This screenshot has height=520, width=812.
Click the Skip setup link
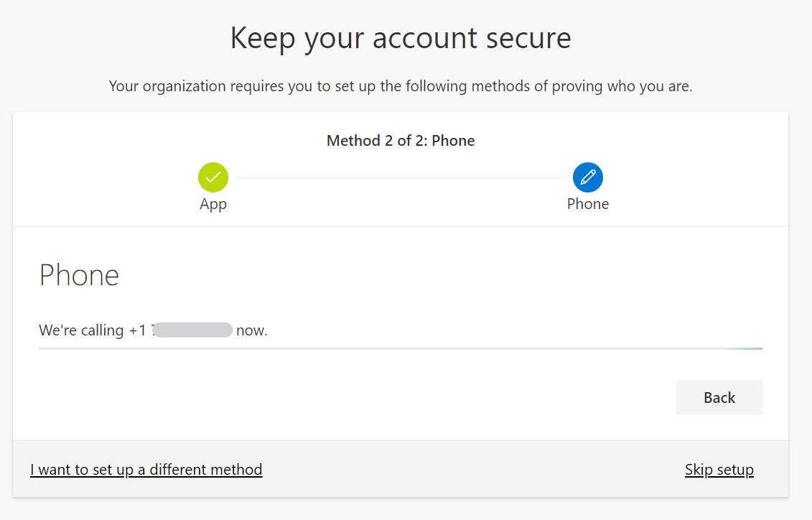tap(719, 470)
